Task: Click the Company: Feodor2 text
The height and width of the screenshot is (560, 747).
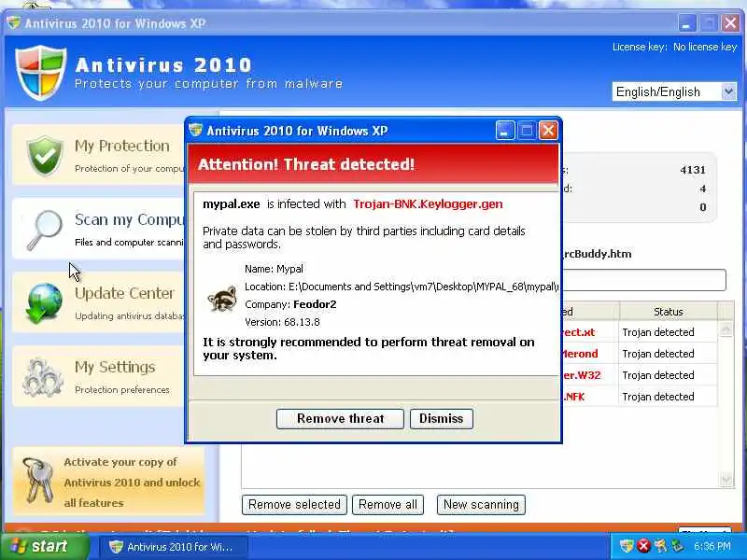Action: [x=290, y=304]
